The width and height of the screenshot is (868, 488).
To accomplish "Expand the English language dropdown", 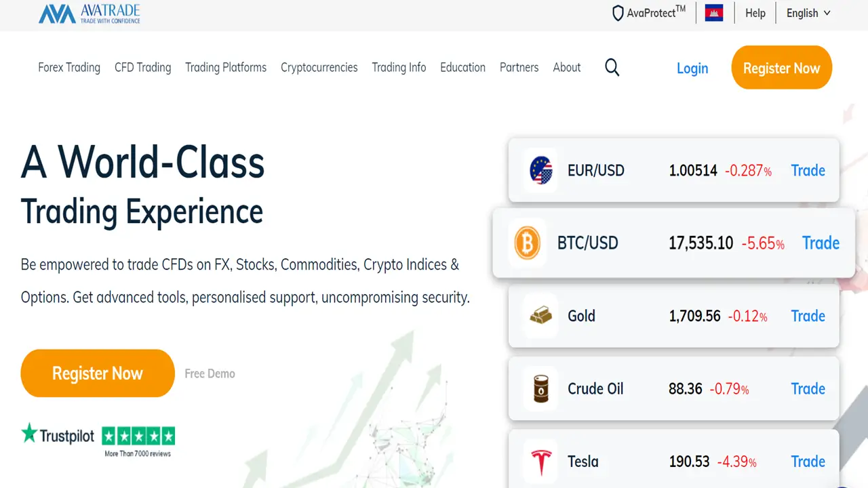I will point(808,13).
